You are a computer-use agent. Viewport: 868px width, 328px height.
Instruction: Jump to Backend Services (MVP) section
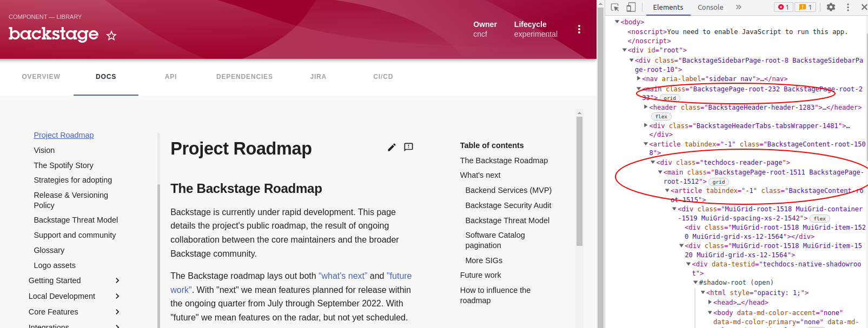pyautogui.click(x=508, y=190)
